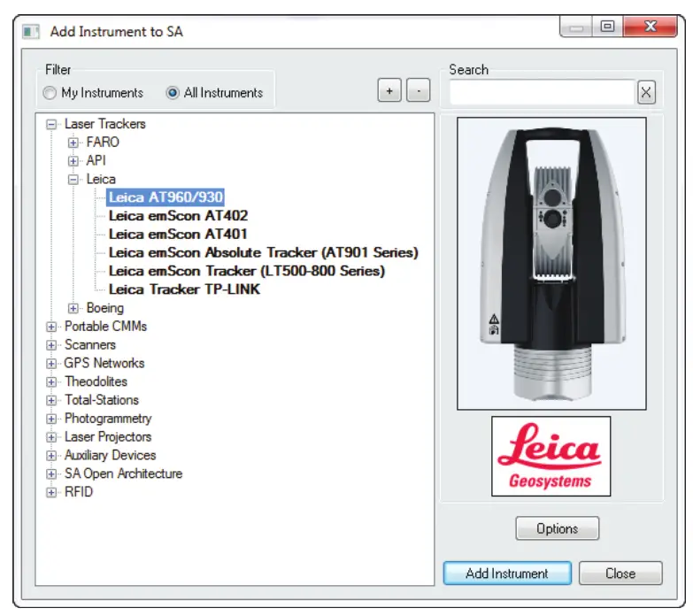The height and width of the screenshot is (616, 693).
Task: Expand the Photogrammetry category
Action: pyautogui.click(x=51, y=419)
